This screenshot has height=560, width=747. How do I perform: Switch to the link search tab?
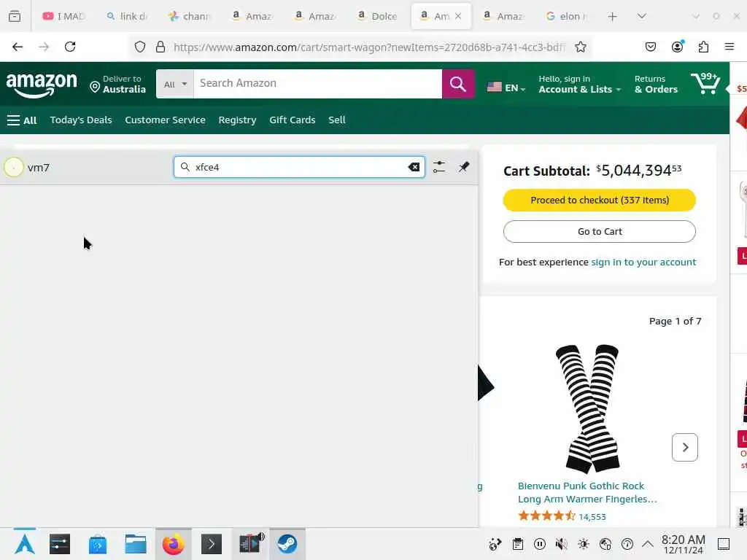coord(127,16)
